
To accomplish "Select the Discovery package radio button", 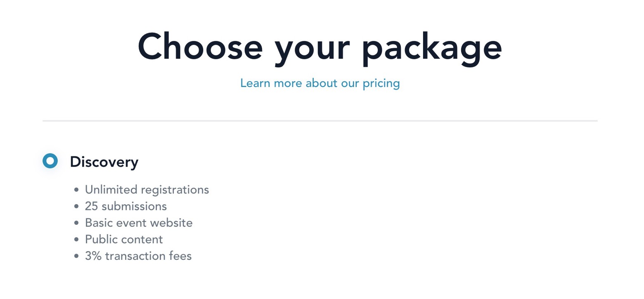I will tap(50, 161).
